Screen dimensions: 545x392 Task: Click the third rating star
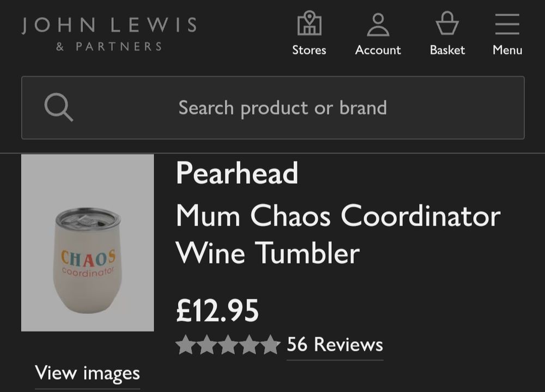click(228, 345)
